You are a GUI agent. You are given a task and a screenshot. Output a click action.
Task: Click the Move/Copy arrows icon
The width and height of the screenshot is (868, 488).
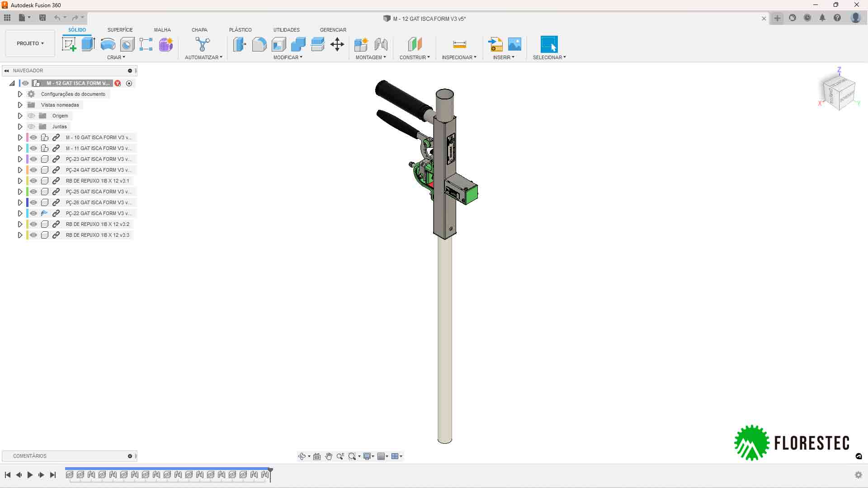pos(337,44)
